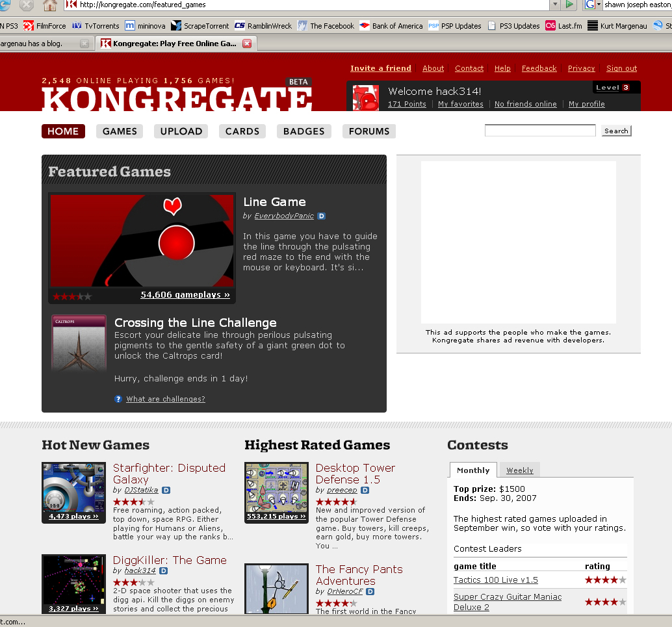
Task: Open the DiggKiller: The Game title
Action: pos(170,560)
